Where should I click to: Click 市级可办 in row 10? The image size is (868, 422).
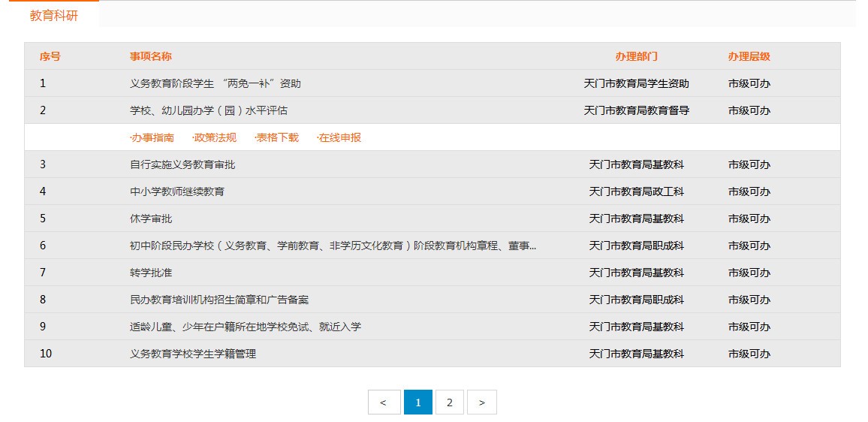coord(749,355)
